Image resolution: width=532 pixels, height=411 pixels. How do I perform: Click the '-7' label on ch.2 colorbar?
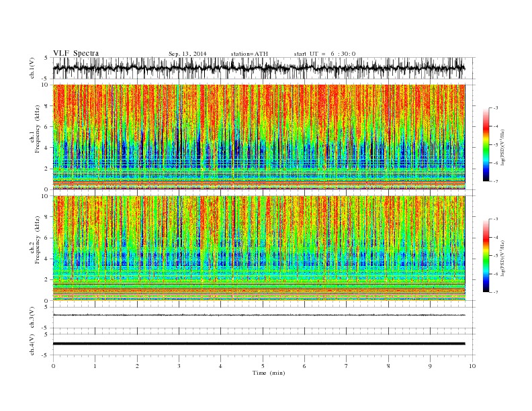(x=495, y=292)
